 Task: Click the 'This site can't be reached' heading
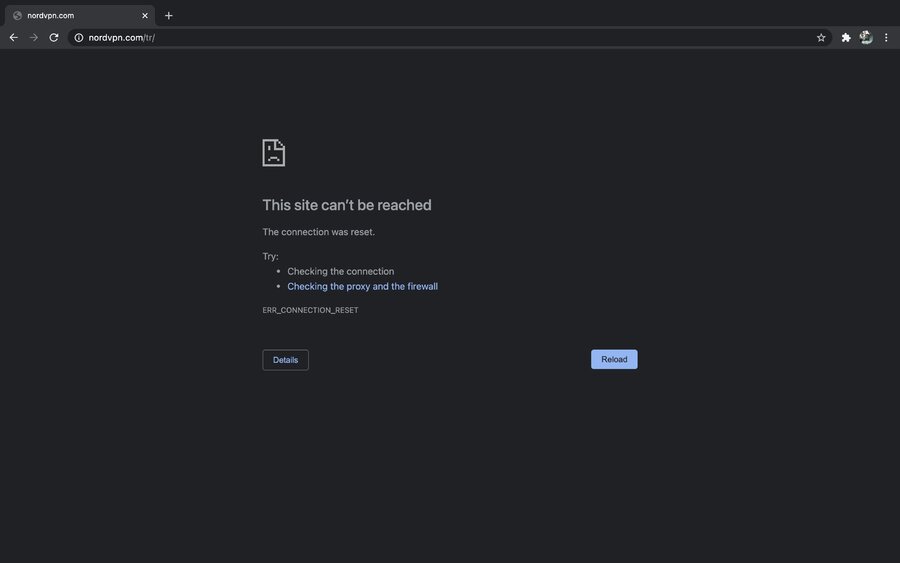pos(347,205)
